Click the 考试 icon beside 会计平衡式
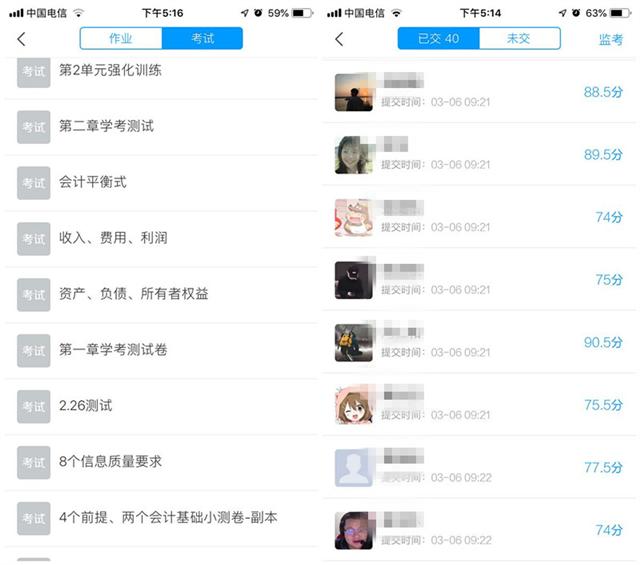Viewport: 640px width, 565px height. tap(34, 183)
